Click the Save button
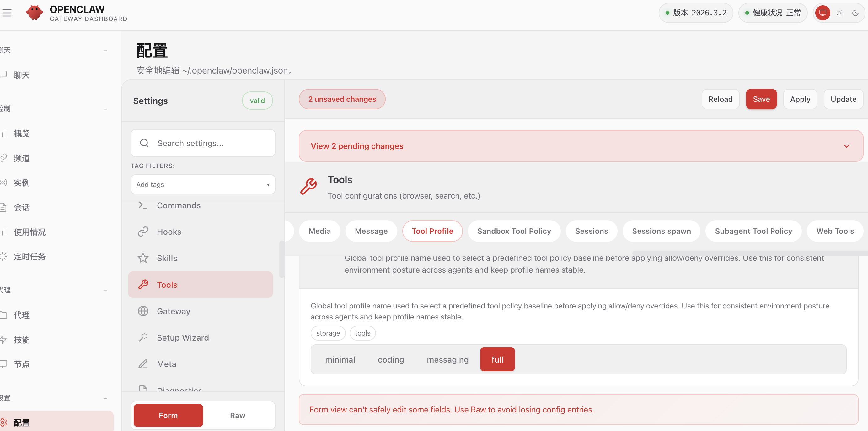 [x=761, y=99]
